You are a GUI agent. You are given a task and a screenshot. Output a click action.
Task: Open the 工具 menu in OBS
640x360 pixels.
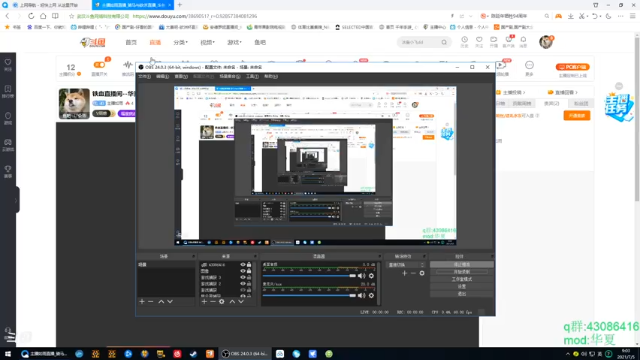252,76
